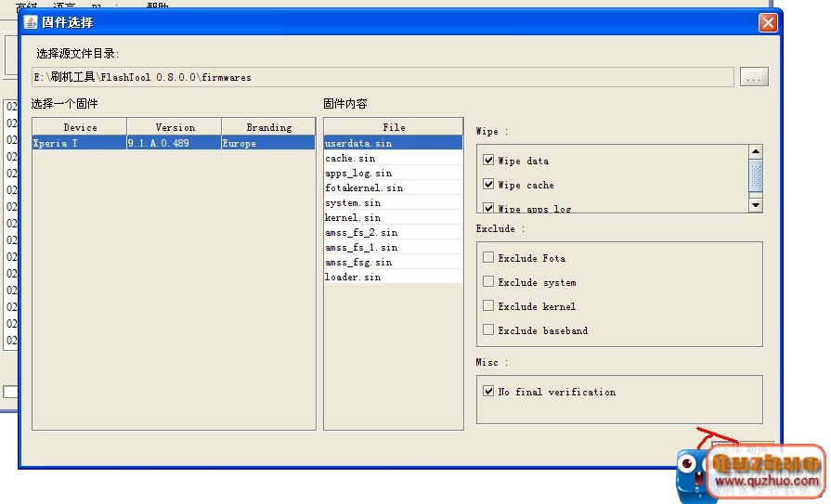This screenshot has width=831, height=504.
Task: Uncheck the Wipe cache checkbox
Action: (488, 184)
